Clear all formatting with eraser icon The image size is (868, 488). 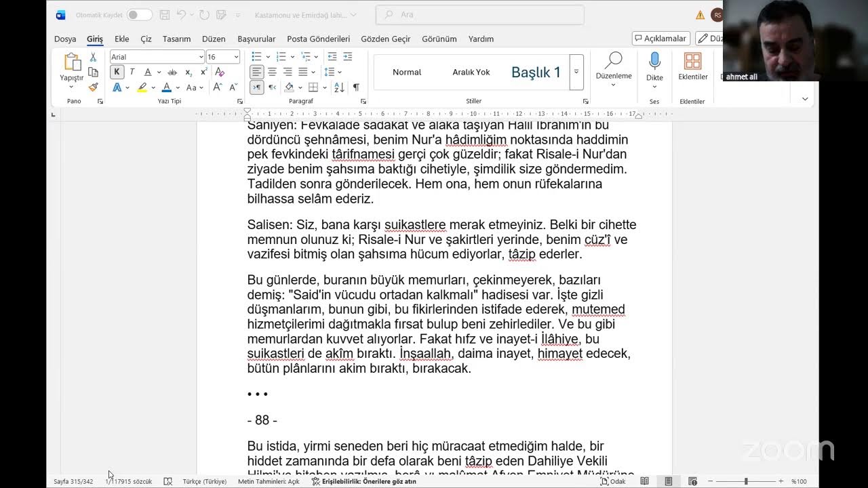pos(220,72)
